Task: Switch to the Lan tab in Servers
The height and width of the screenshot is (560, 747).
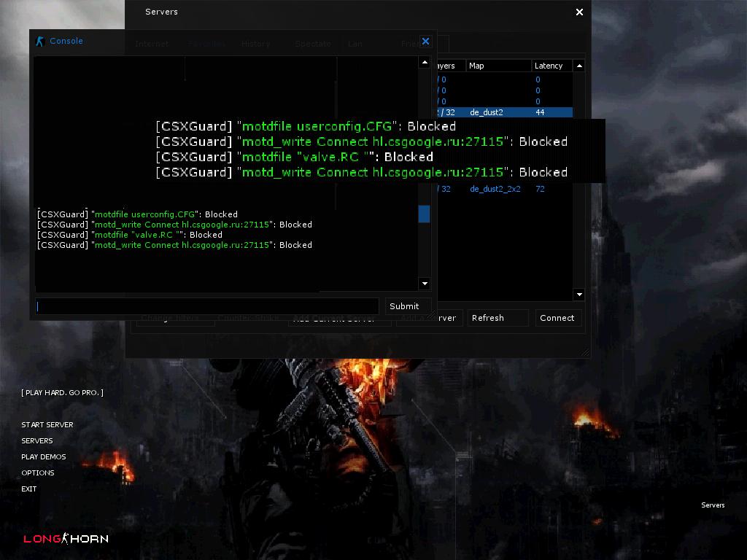Action: pos(355,44)
